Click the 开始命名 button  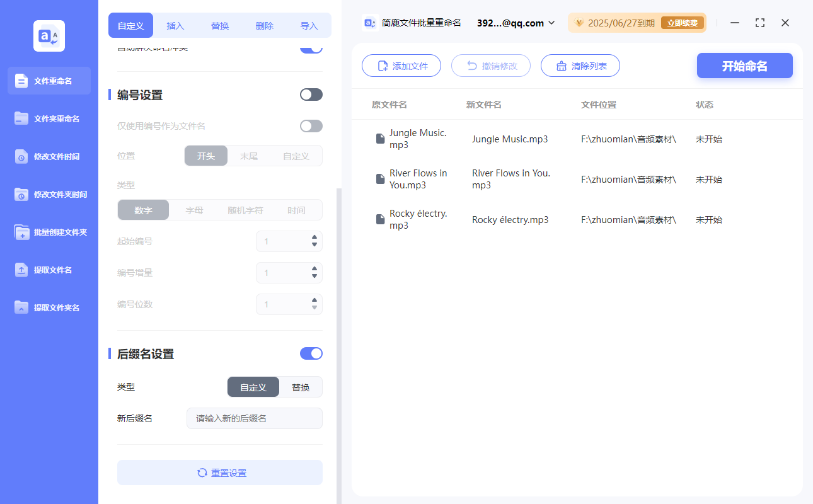coord(744,65)
